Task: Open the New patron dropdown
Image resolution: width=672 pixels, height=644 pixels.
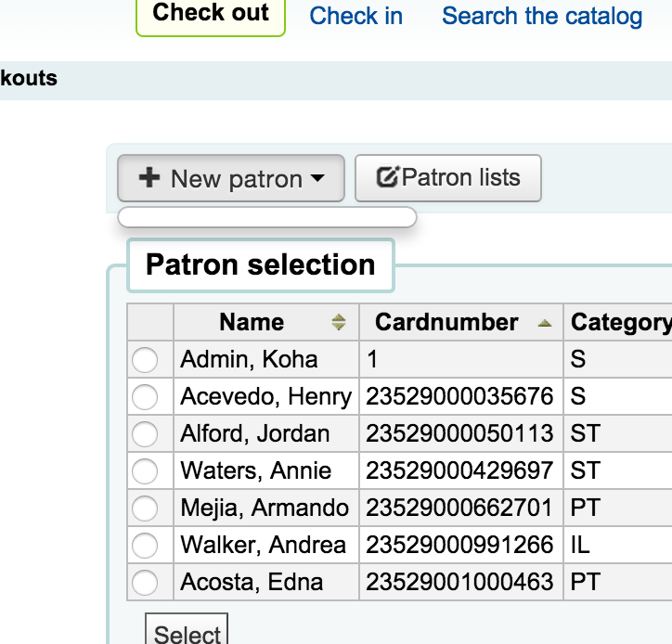Action: coord(317,179)
